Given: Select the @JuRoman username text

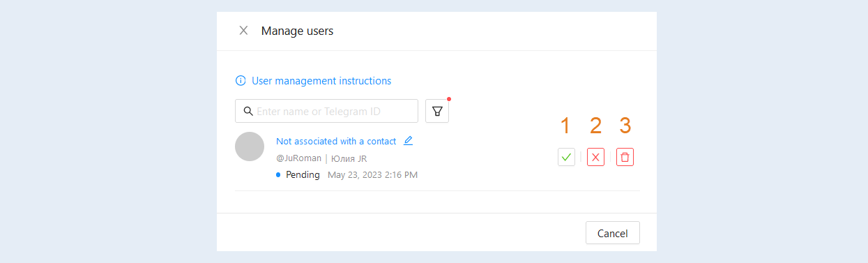Looking at the screenshot, I should (x=299, y=158).
